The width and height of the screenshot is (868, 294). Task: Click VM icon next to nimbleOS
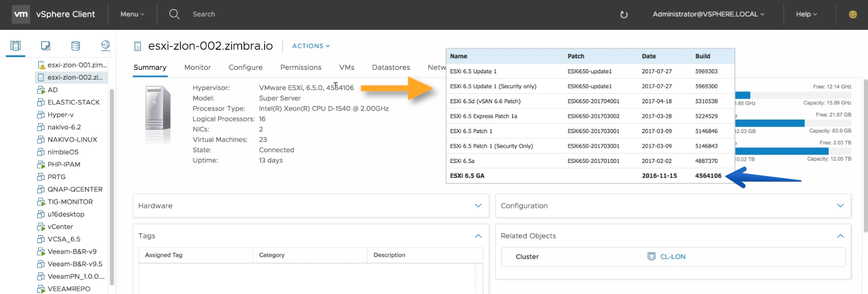41,152
